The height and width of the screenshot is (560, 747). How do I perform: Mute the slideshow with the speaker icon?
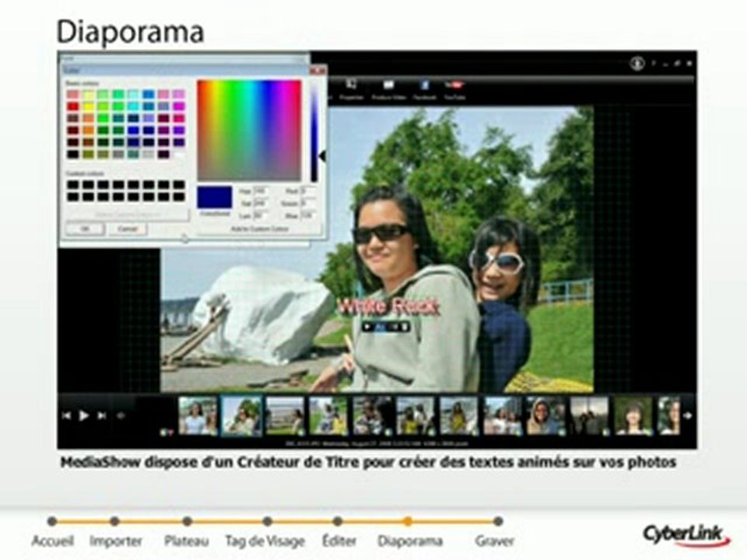(121, 415)
